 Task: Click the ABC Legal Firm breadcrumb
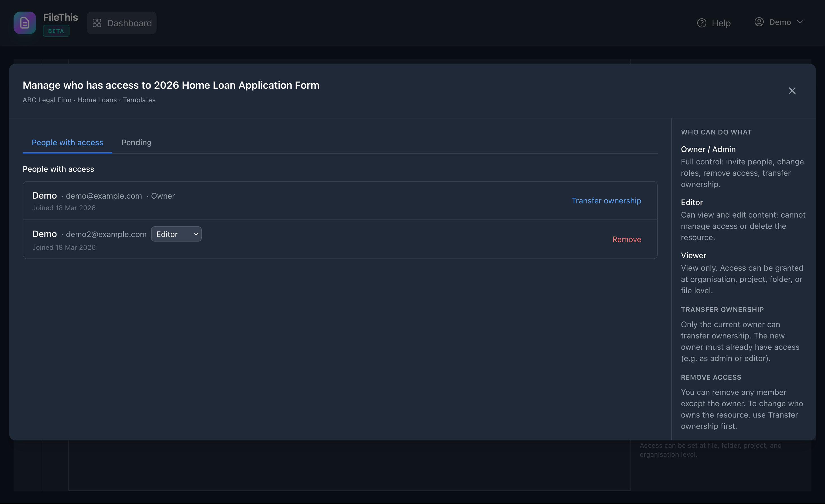tap(47, 100)
